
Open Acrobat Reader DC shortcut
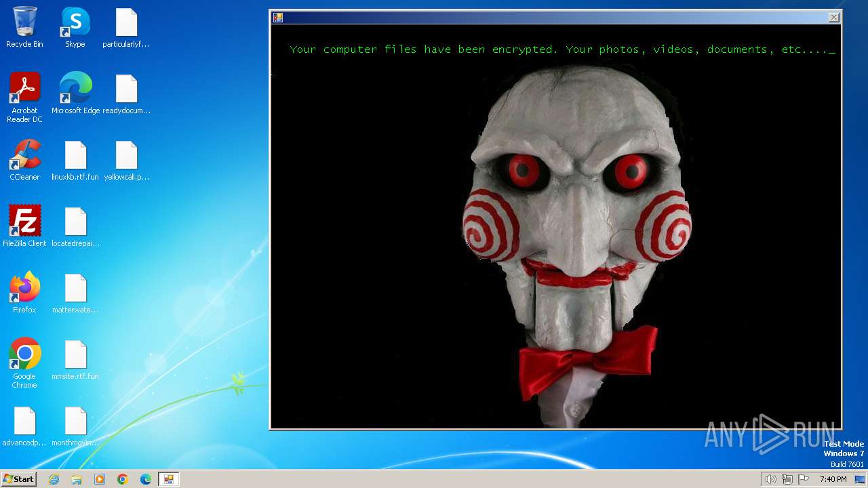[x=24, y=98]
